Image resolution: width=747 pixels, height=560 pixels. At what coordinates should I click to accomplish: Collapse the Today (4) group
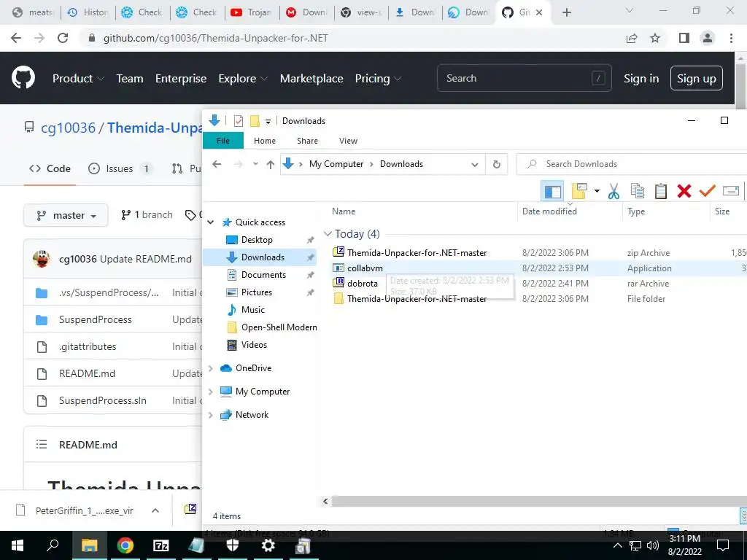(x=328, y=234)
